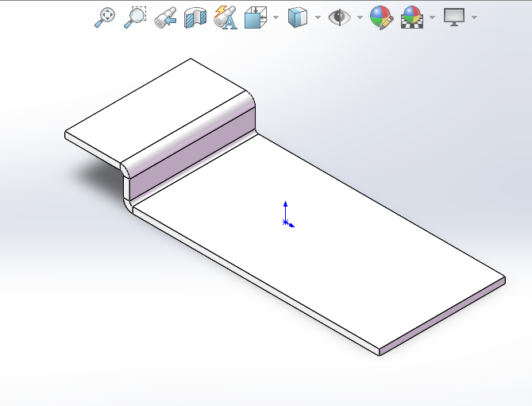The width and height of the screenshot is (532, 406).
Task: Click the Zoom to Fit icon
Action: coord(105,17)
